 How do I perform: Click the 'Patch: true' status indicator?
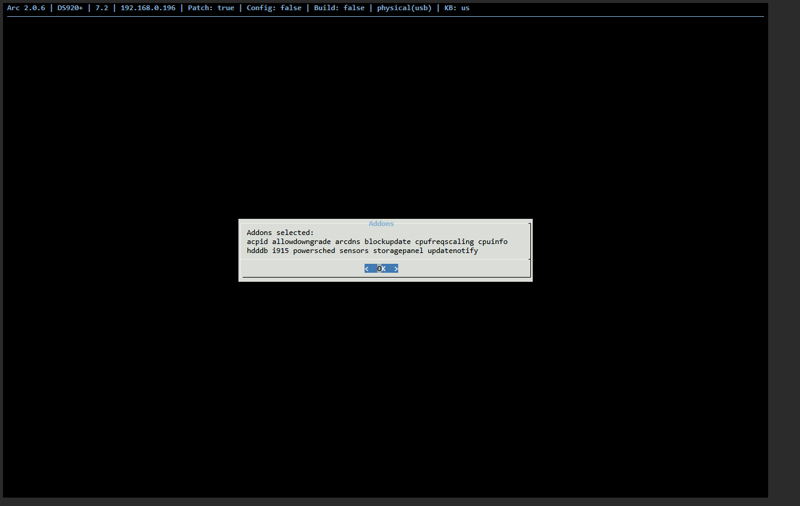(213, 8)
